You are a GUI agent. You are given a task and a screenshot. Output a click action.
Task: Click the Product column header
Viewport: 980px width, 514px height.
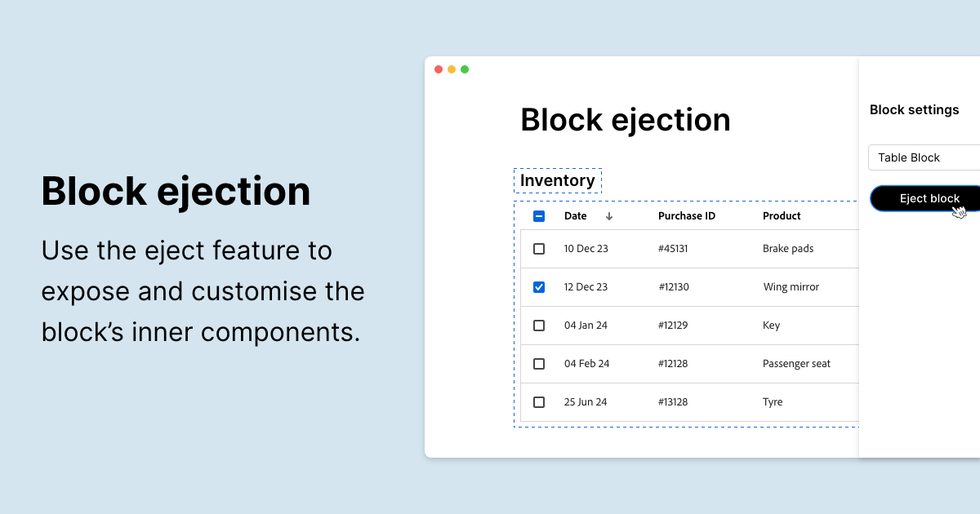click(x=782, y=216)
